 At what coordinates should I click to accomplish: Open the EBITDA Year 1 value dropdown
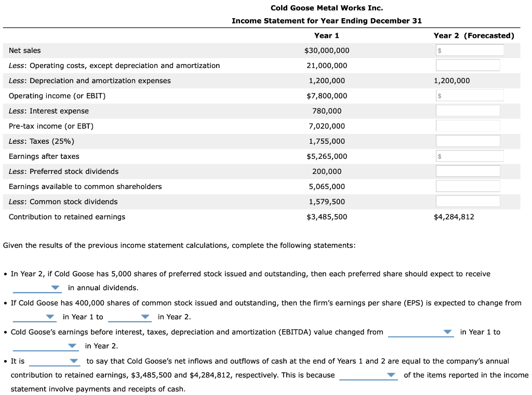(420, 332)
